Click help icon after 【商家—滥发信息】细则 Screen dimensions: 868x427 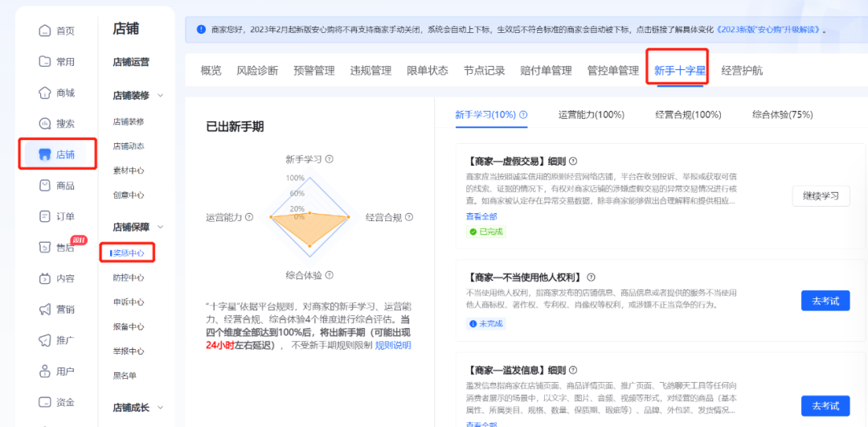coord(573,370)
